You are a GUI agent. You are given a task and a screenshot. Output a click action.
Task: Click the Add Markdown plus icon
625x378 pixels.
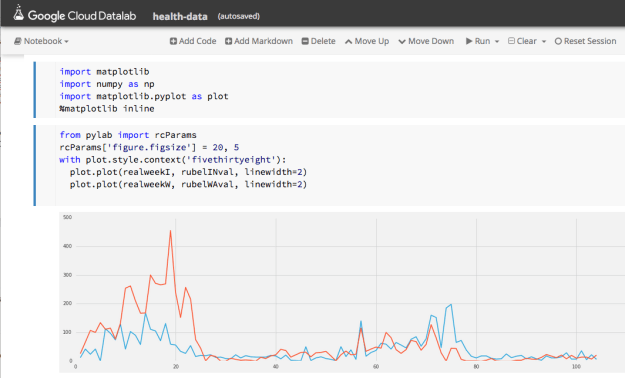pyautogui.click(x=228, y=41)
